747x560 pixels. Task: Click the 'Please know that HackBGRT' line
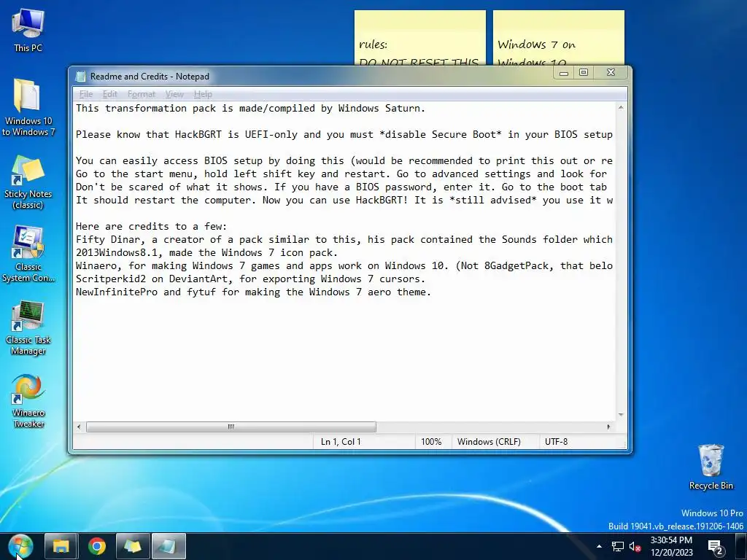coord(344,135)
